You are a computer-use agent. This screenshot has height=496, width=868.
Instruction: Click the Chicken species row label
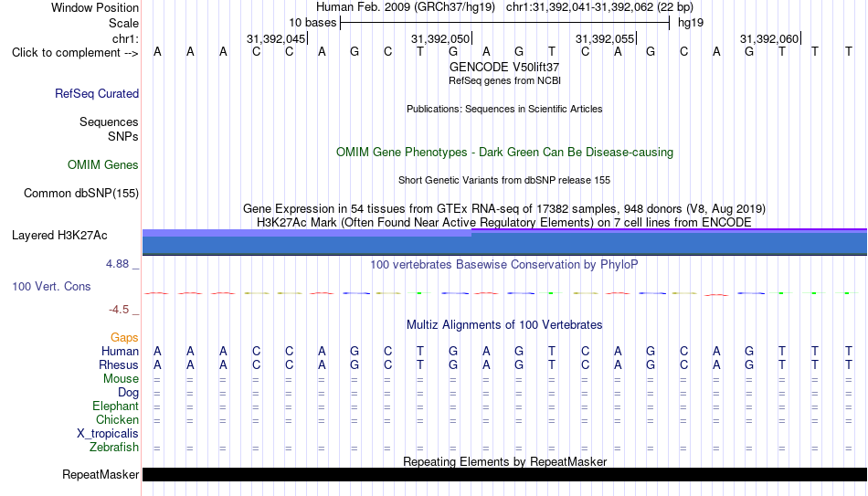tap(117, 419)
